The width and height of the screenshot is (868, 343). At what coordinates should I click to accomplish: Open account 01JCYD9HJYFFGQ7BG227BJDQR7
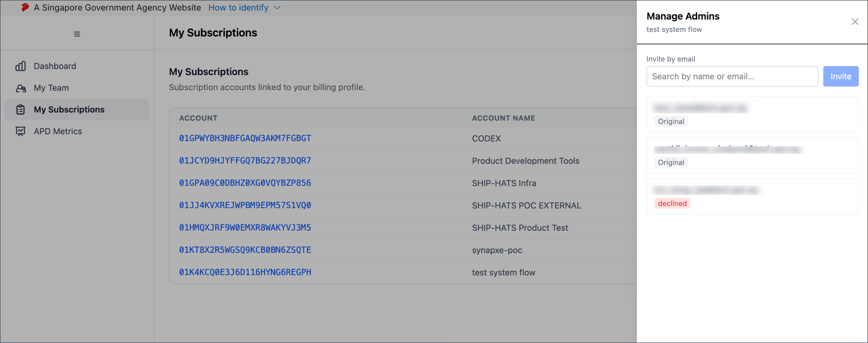coord(245,161)
